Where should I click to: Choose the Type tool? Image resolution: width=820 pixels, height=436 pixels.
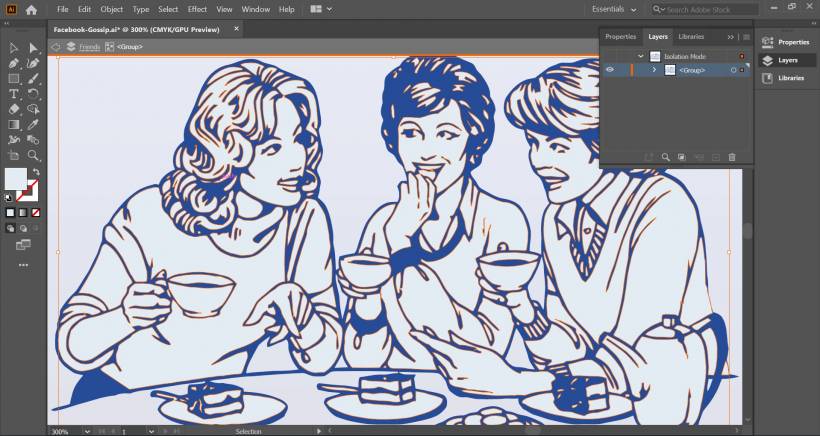click(14, 93)
